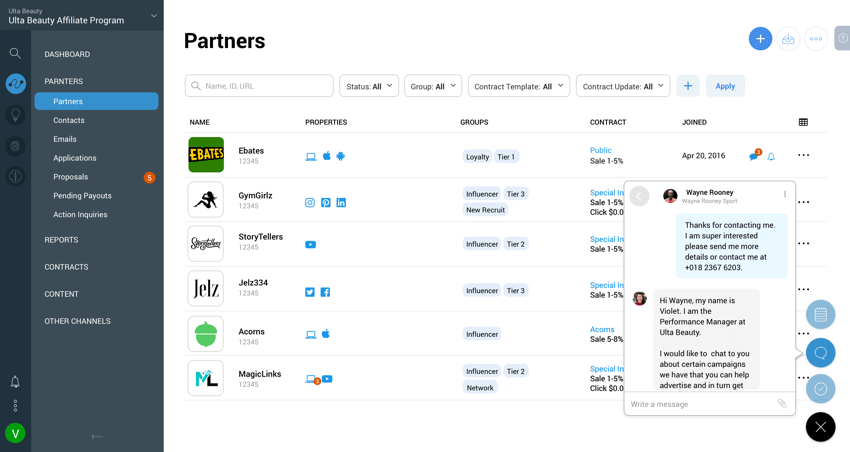Click the GymGirlz Instagram icon
Viewport: 850px width, 452px height.
coord(310,202)
